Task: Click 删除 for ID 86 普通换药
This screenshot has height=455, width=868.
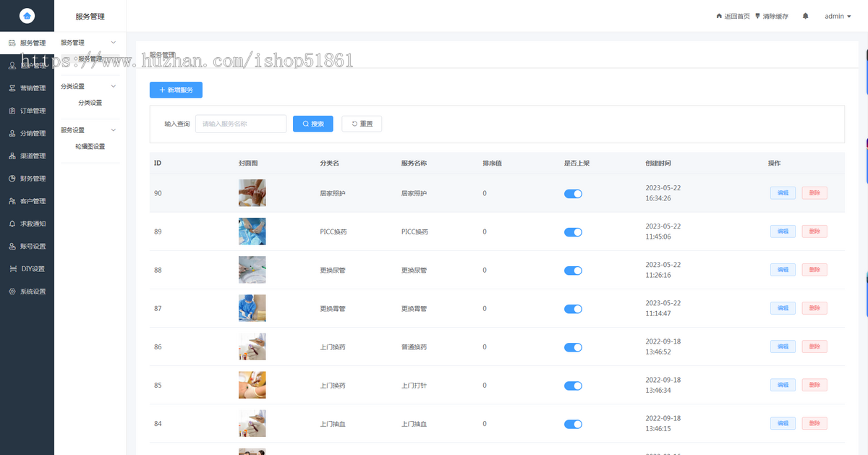Action: pyautogui.click(x=814, y=346)
